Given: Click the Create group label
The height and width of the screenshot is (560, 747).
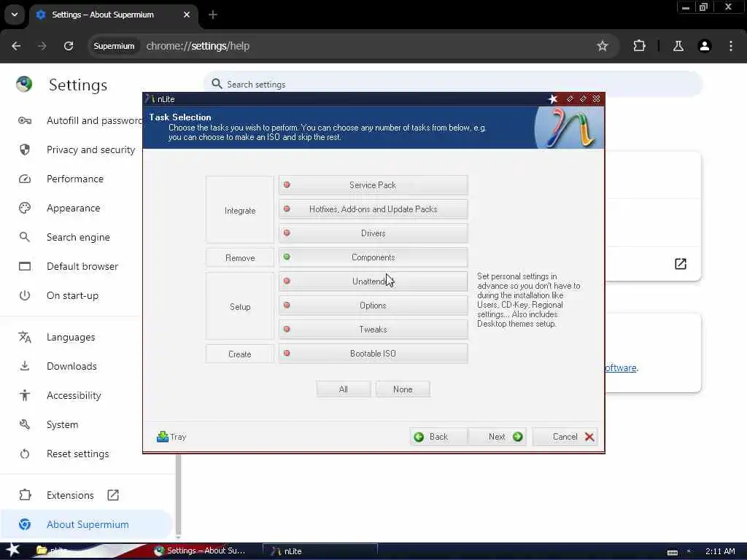Looking at the screenshot, I should coord(240,354).
